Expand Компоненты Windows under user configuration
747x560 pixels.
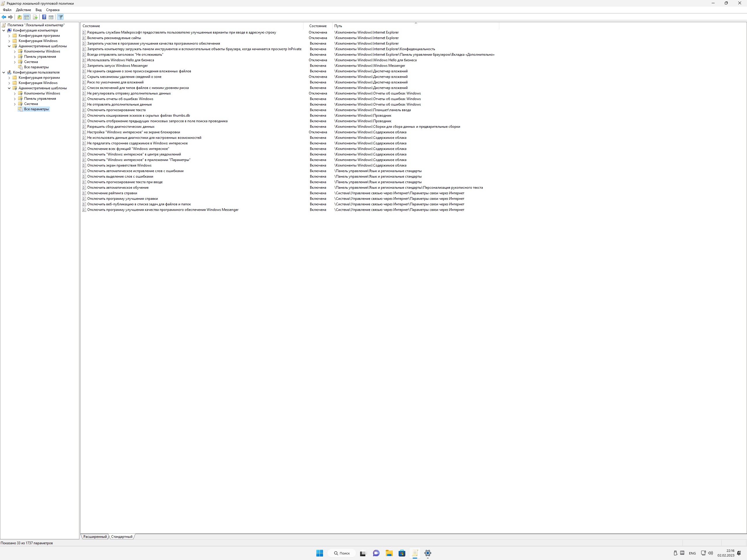(15, 94)
